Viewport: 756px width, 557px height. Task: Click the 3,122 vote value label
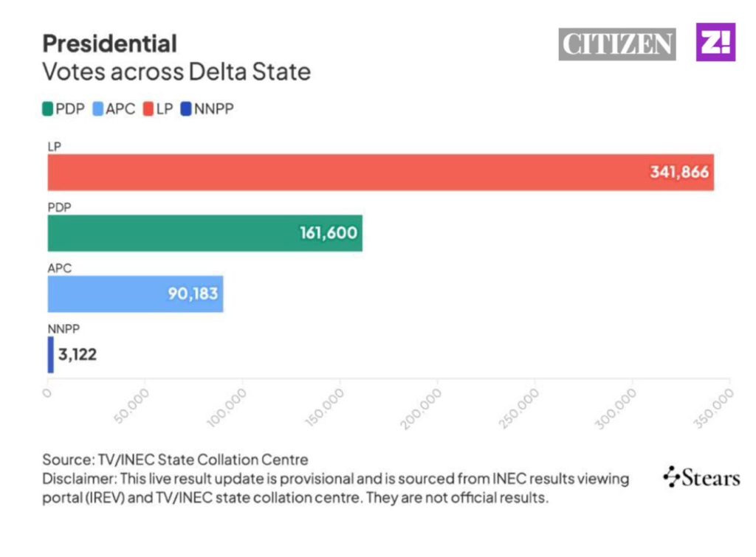(78, 355)
